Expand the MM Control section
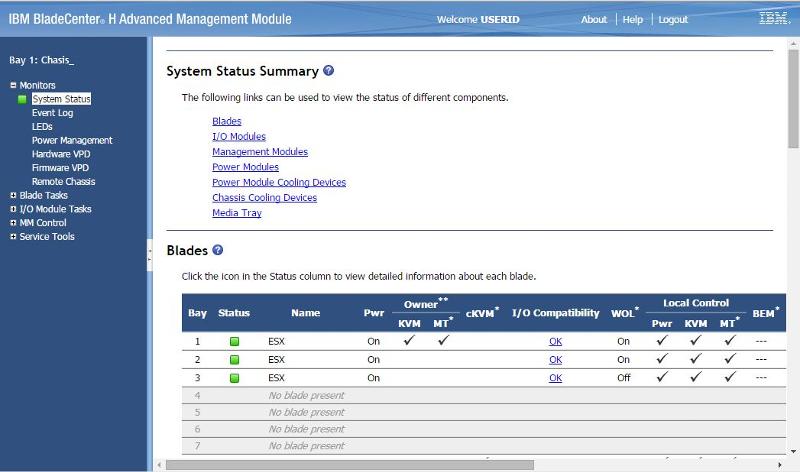Screen dimensions: 800x472 click(13, 222)
